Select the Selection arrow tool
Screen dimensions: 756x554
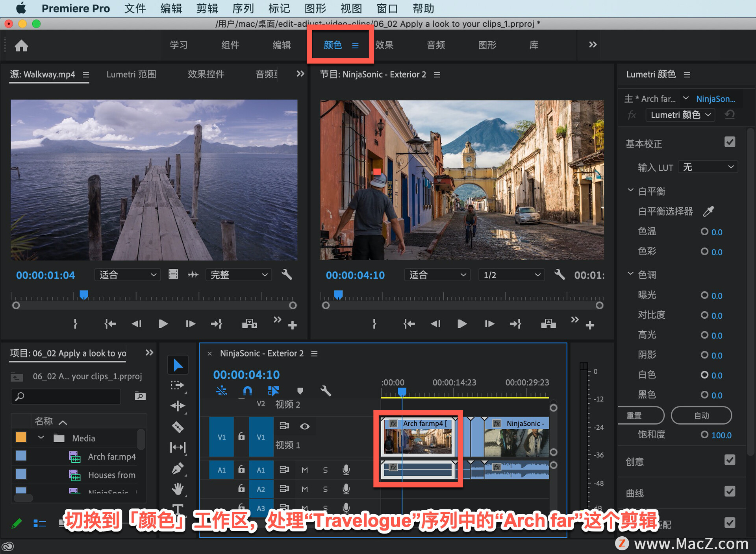pyautogui.click(x=178, y=365)
